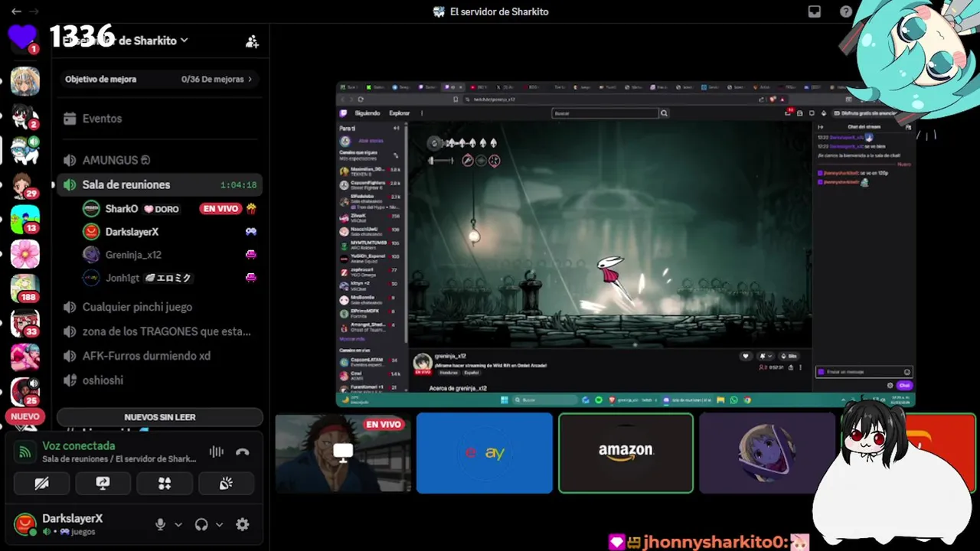This screenshot has height=551, width=980.
Task: Open the active server with speaker badge
Action: 24,150
